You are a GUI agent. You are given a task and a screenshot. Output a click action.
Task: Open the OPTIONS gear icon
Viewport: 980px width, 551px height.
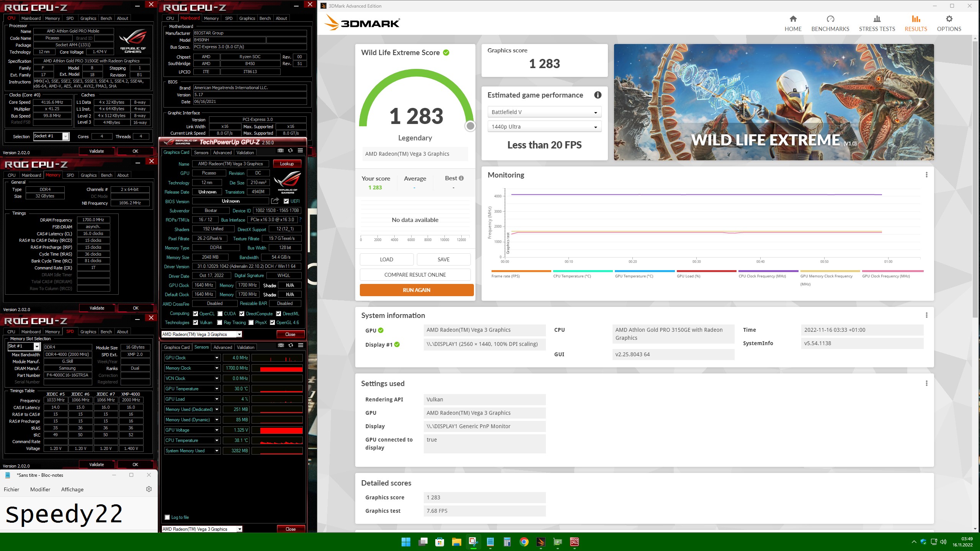coord(949,19)
